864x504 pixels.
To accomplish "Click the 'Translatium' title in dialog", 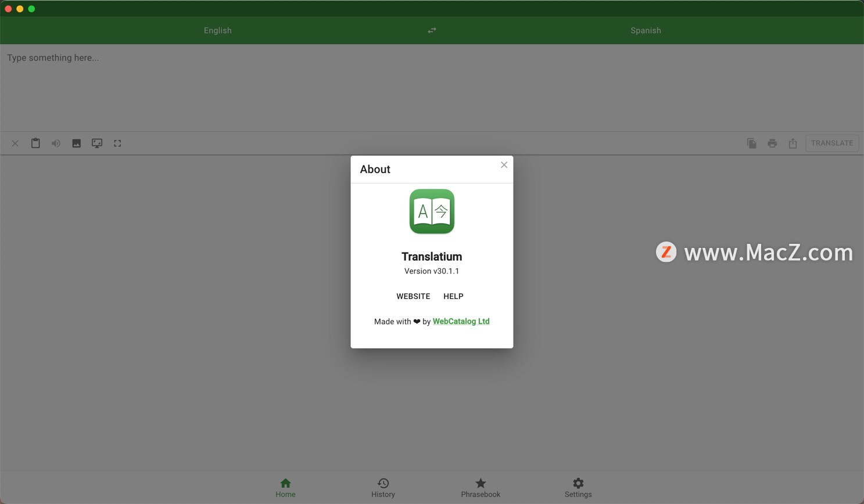I will (x=432, y=257).
